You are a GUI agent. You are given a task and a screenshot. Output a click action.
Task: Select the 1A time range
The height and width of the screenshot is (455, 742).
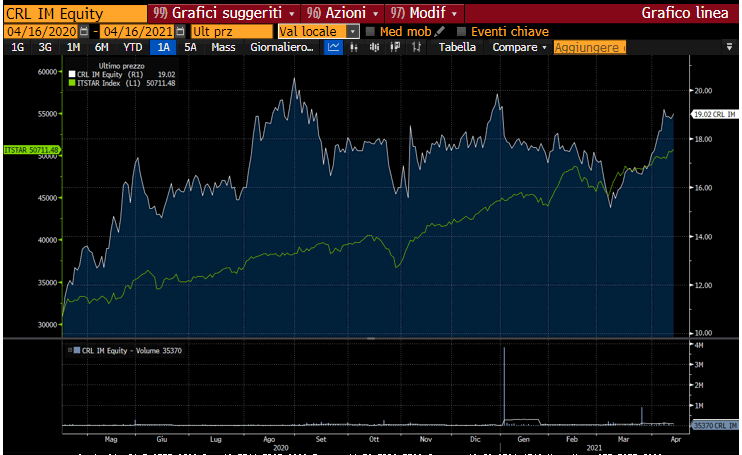tap(164, 47)
